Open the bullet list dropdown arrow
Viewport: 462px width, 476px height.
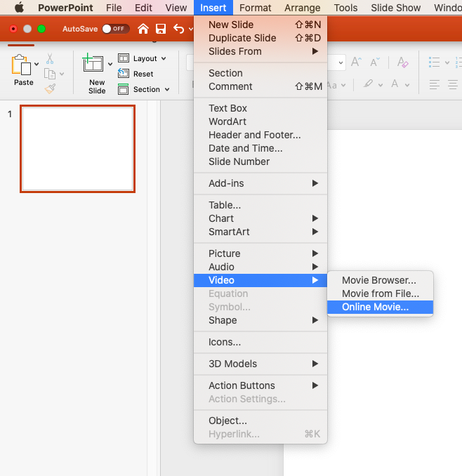447,62
